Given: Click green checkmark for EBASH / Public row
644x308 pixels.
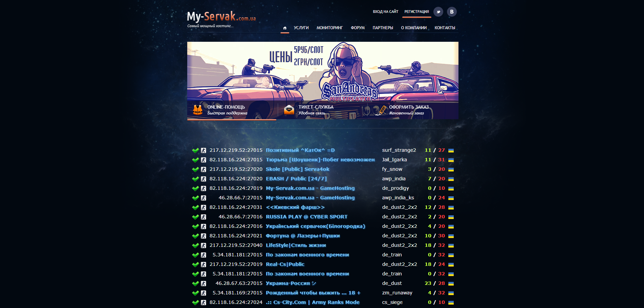Looking at the screenshot, I should pos(195,179).
